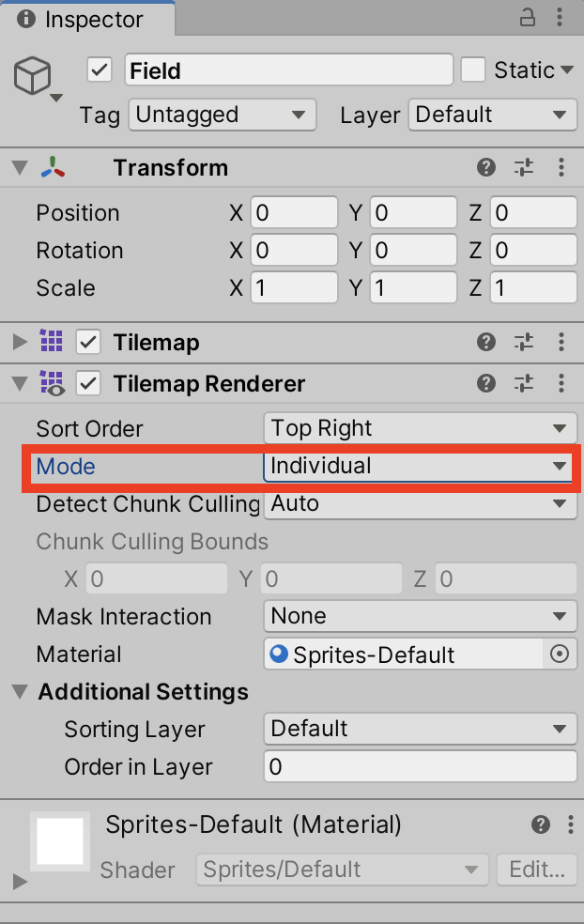Open Transform component help reference
This screenshot has height=924, width=584.
(x=486, y=168)
